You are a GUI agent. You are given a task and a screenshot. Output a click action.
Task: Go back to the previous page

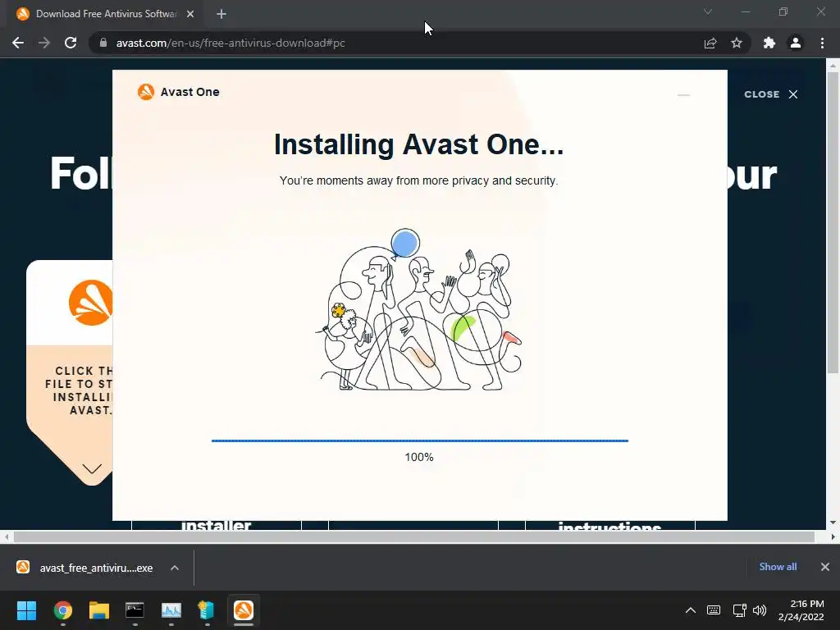[18, 43]
